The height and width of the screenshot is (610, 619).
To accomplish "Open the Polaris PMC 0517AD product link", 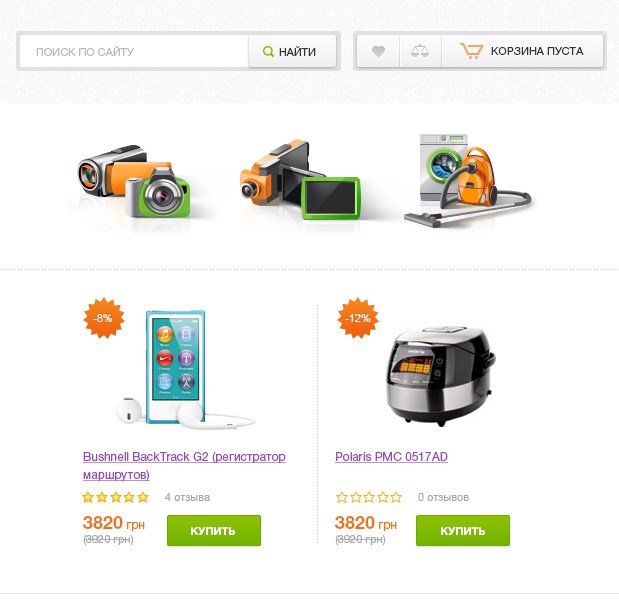I will tap(391, 457).
